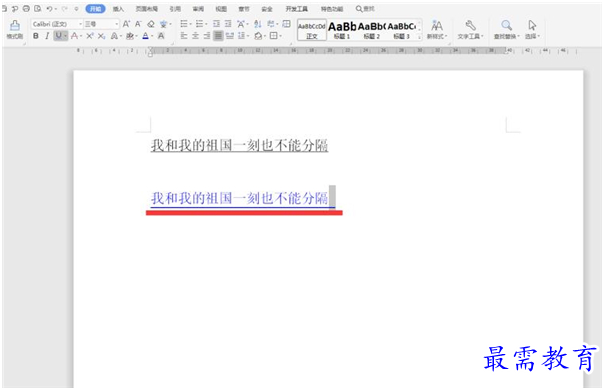Click the tab stops table icon
The height and width of the screenshot is (390, 605).
[286, 24]
